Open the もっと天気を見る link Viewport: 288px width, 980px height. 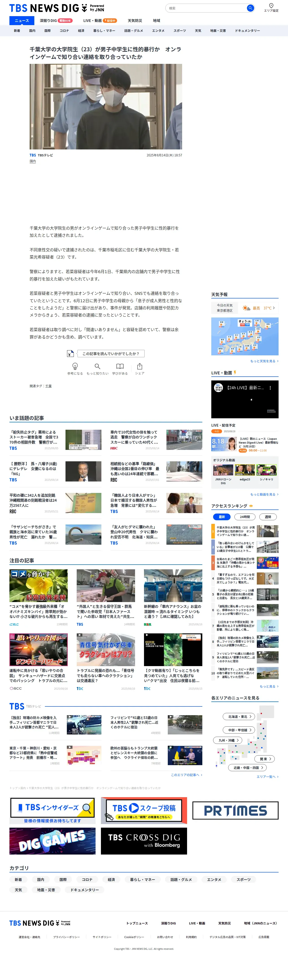tap(264, 361)
